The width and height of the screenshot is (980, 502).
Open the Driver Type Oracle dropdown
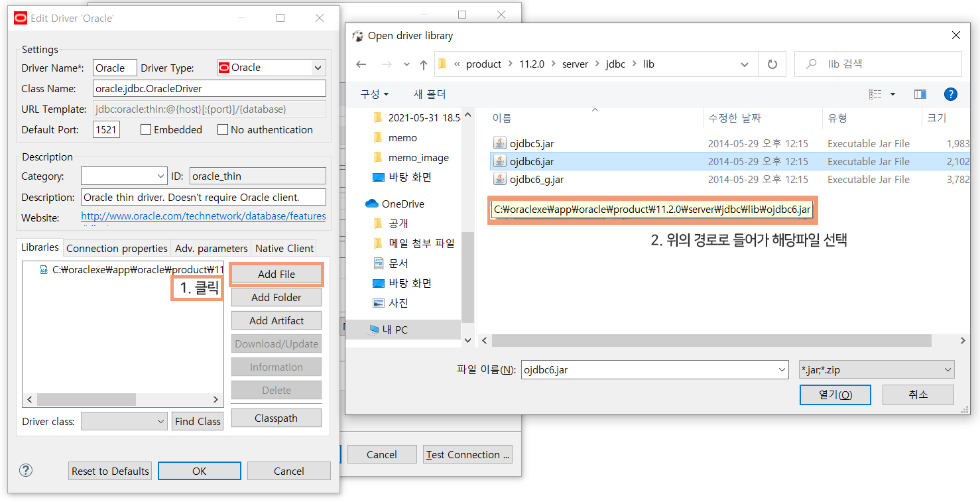(318, 68)
